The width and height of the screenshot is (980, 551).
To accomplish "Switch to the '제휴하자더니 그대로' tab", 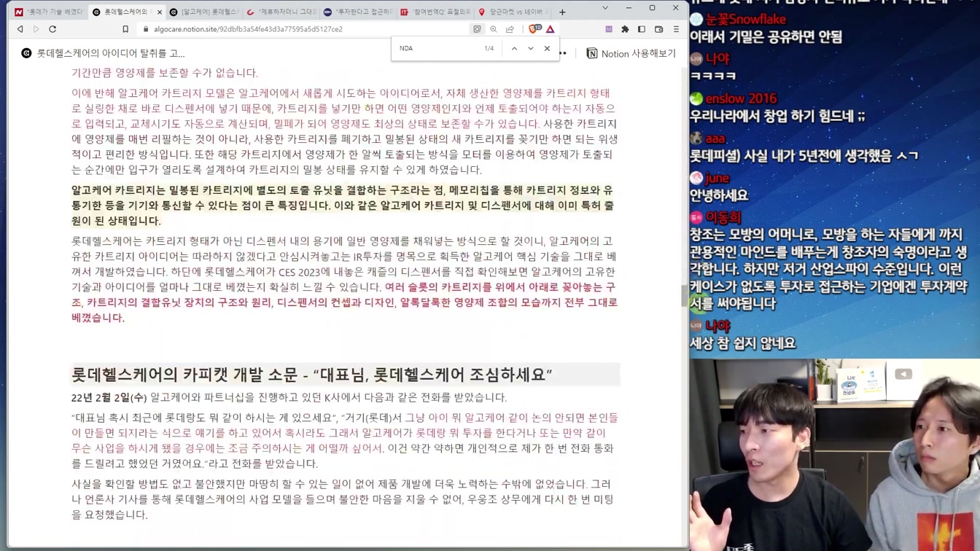I will (x=281, y=12).
